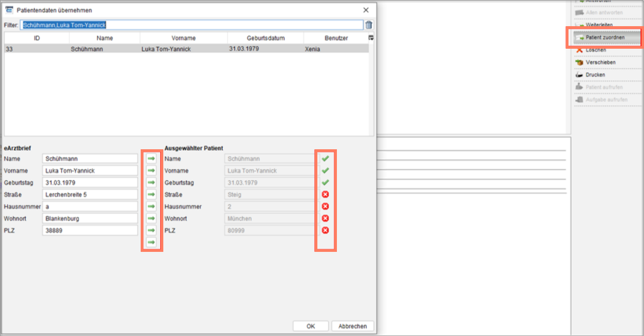Click the eArztbrief Straße field containing Lerchenbreite 5
Image resolution: width=644 pixels, height=336 pixels.
tap(90, 194)
